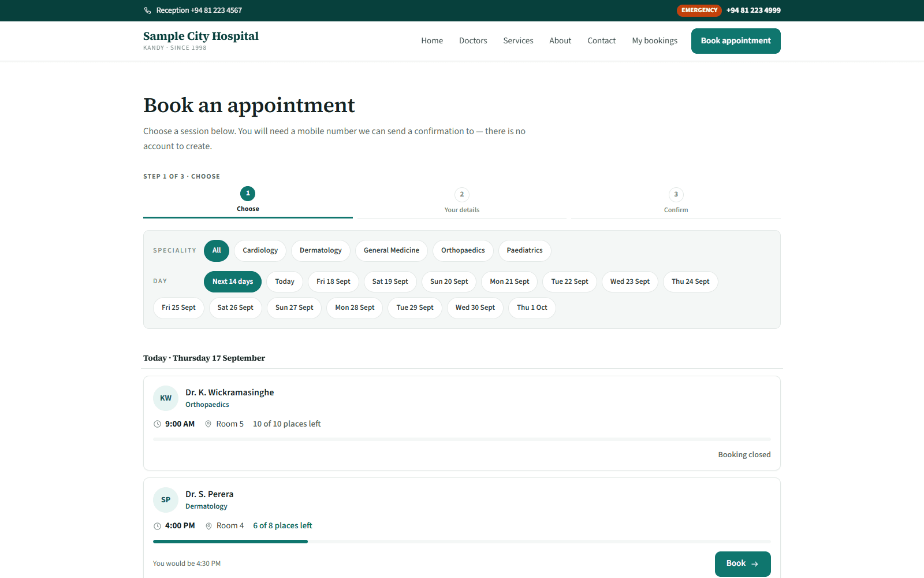The width and height of the screenshot is (924, 578).
Task: Open the Home nav link
Action: (x=432, y=41)
